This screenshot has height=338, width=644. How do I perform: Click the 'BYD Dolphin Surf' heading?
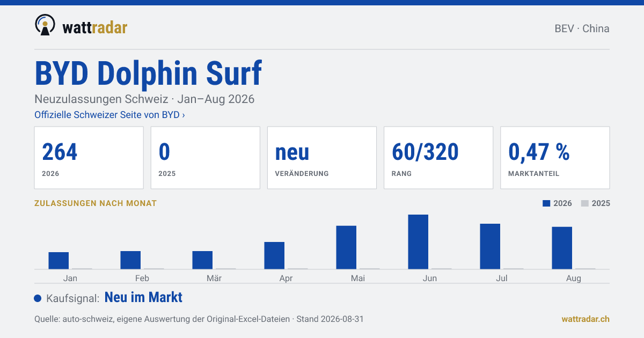coord(148,73)
